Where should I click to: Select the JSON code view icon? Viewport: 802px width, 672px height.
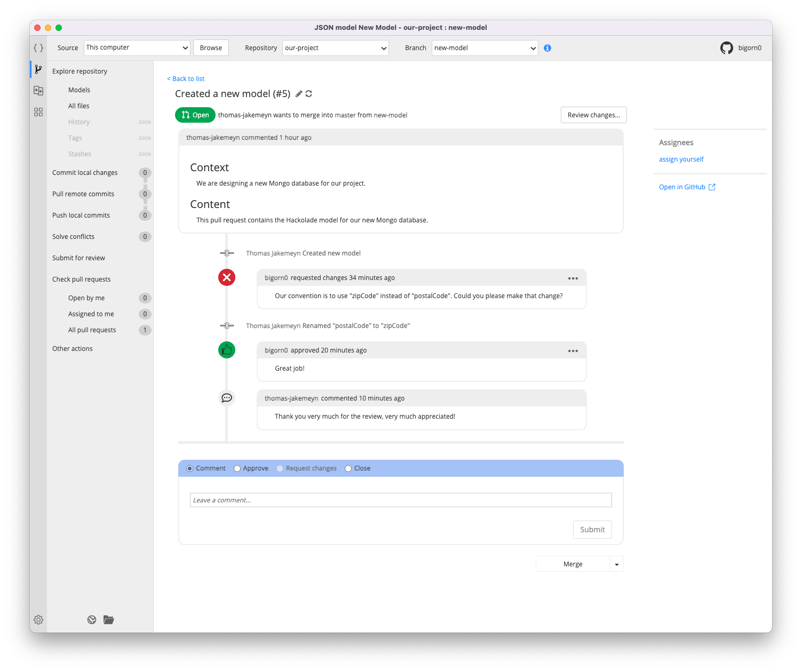pyautogui.click(x=38, y=47)
